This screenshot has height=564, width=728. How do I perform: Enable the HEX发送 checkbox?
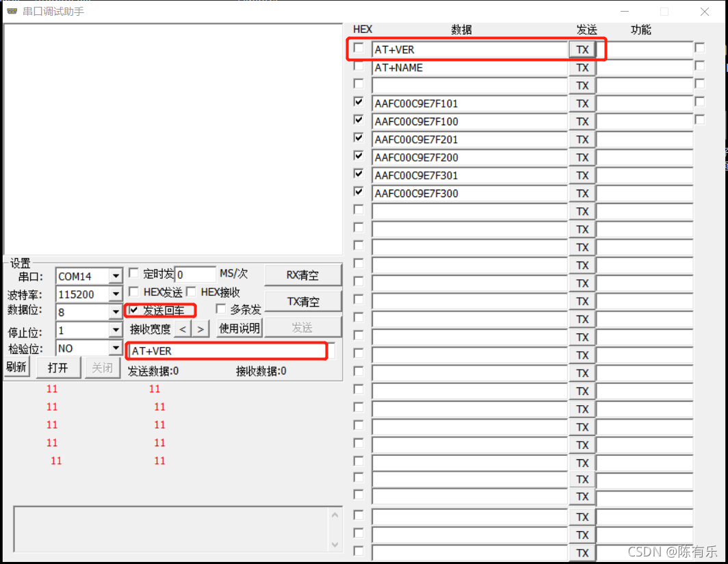pos(133,292)
